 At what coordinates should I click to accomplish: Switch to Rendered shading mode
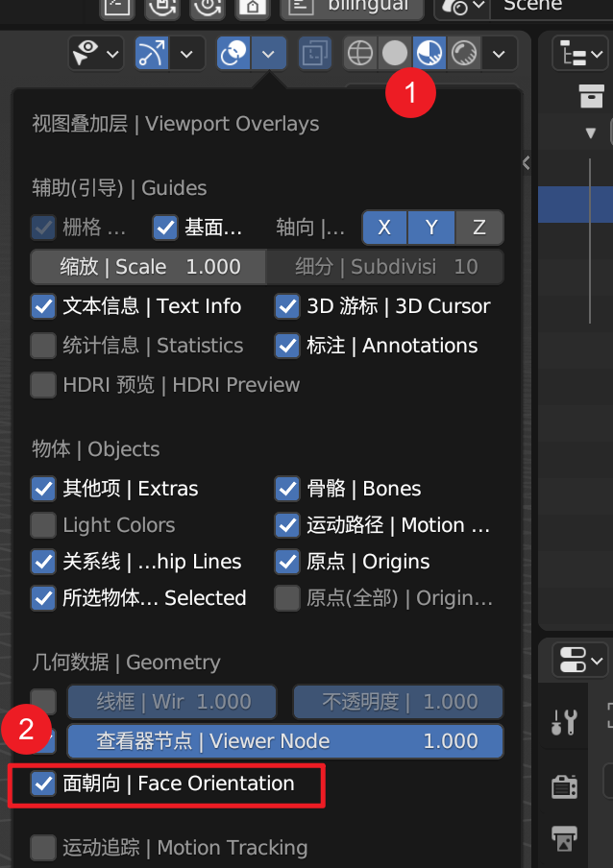(464, 54)
